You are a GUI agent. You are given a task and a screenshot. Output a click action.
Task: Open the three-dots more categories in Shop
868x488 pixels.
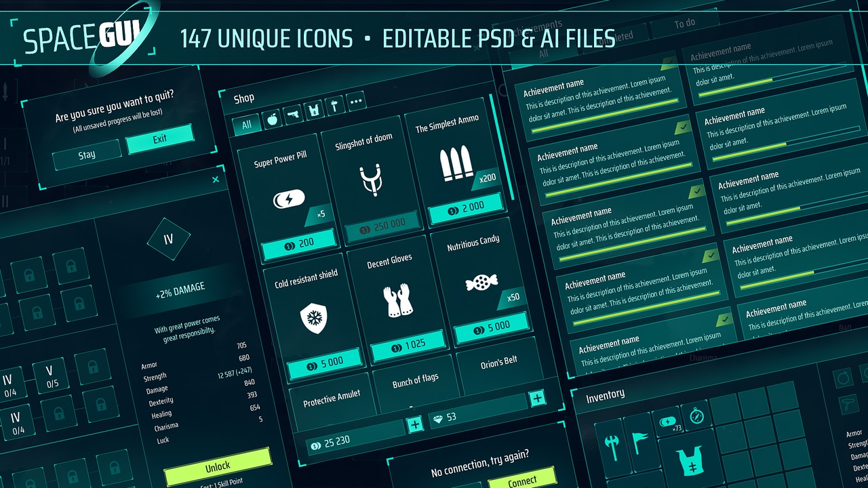356,102
